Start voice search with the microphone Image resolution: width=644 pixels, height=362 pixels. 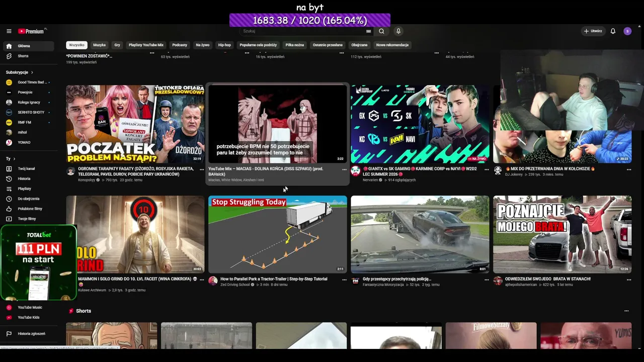click(x=398, y=31)
